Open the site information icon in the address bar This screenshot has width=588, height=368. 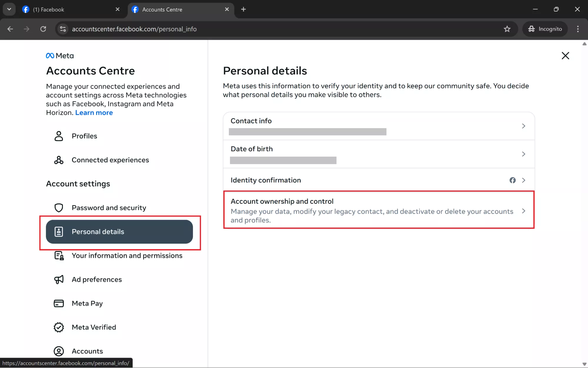click(x=63, y=29)
